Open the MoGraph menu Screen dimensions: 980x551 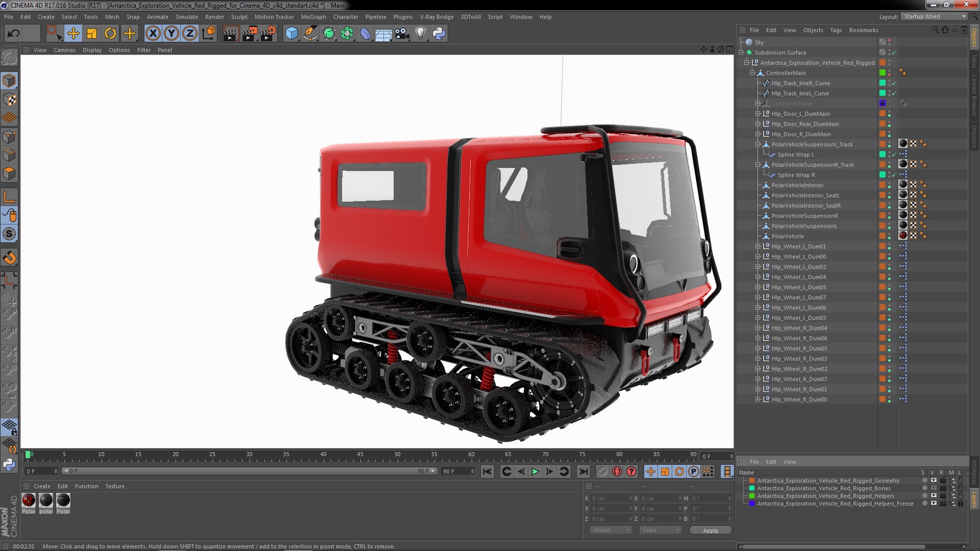pos(313,17)
